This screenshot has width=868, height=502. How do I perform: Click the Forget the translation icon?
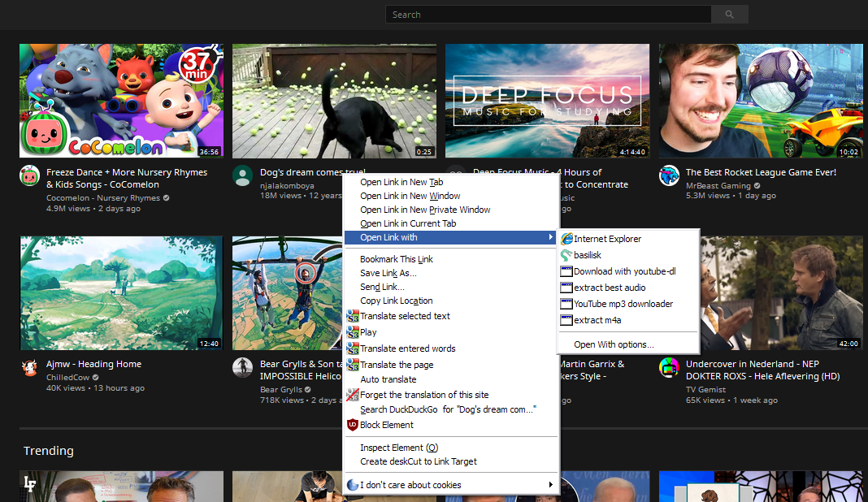[x=353, y=395]
